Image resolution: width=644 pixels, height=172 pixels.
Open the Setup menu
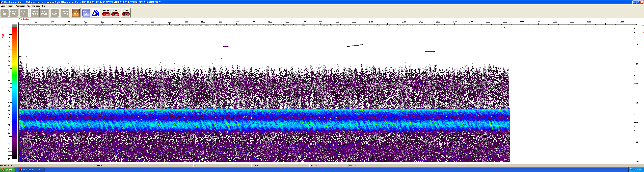click(3, 6)
